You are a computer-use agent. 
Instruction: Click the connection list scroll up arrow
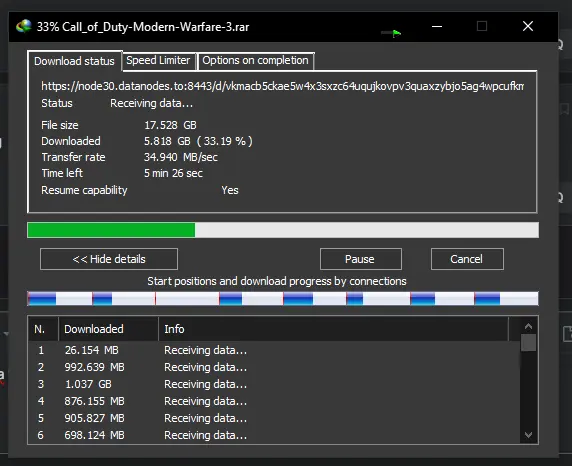528,326
